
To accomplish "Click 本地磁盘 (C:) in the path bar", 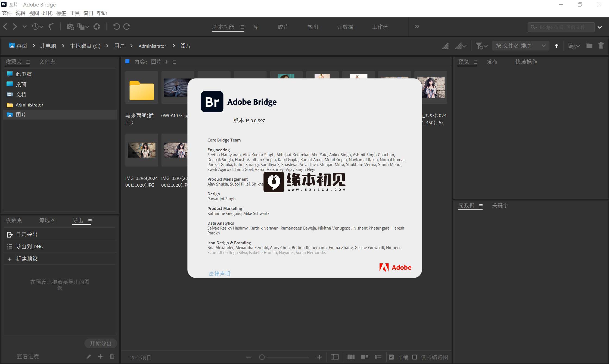I will [x=85, y=46].
